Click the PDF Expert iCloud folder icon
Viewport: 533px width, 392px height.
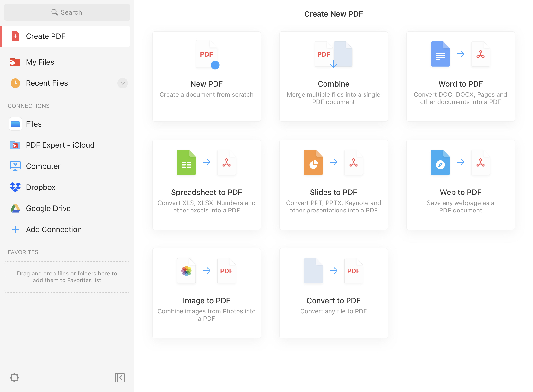point(15,145)
